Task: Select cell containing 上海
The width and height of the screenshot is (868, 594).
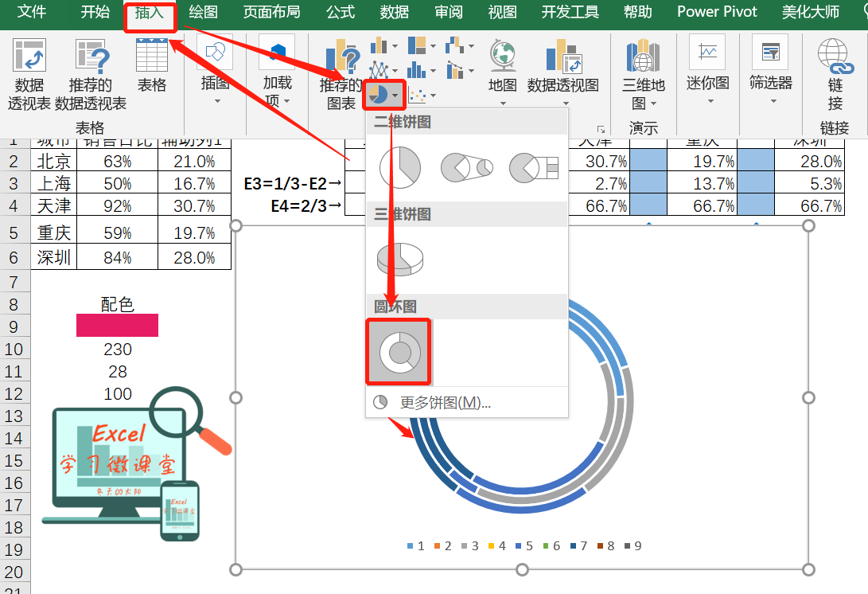Action: 53,183
